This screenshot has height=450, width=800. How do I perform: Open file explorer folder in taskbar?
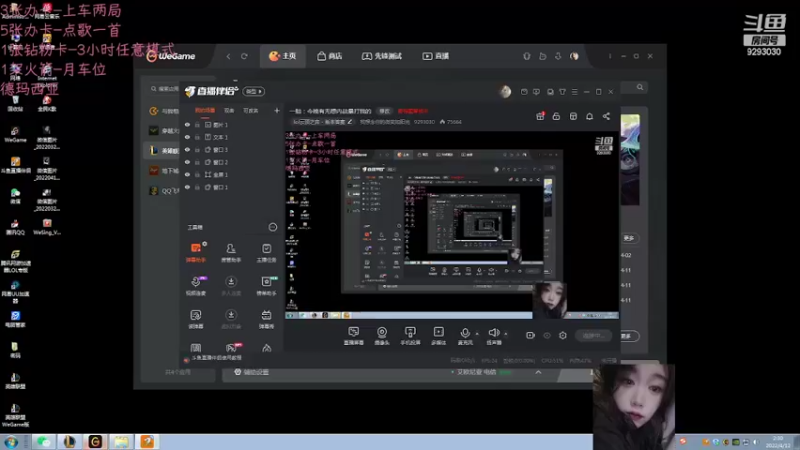click(x=121, y=442)
